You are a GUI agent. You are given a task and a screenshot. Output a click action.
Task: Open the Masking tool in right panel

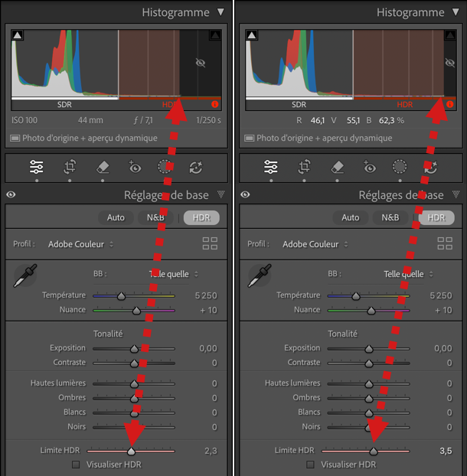point(399,167)
